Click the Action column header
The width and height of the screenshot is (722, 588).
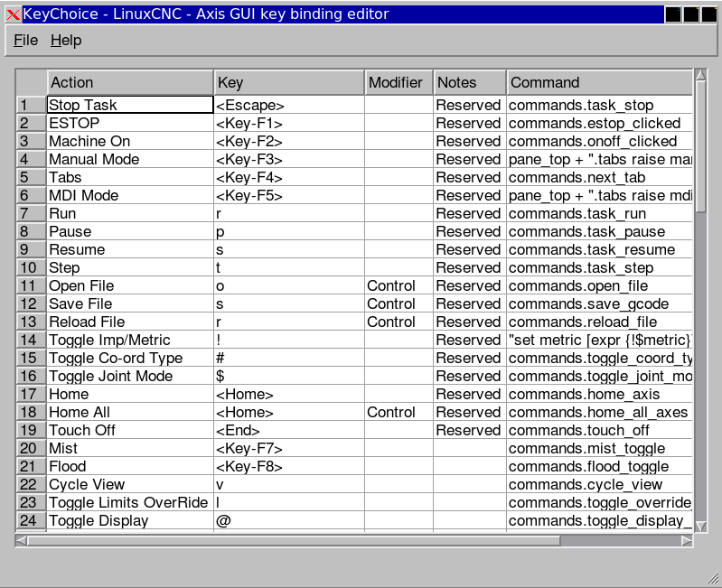click(x=130, y=82)
